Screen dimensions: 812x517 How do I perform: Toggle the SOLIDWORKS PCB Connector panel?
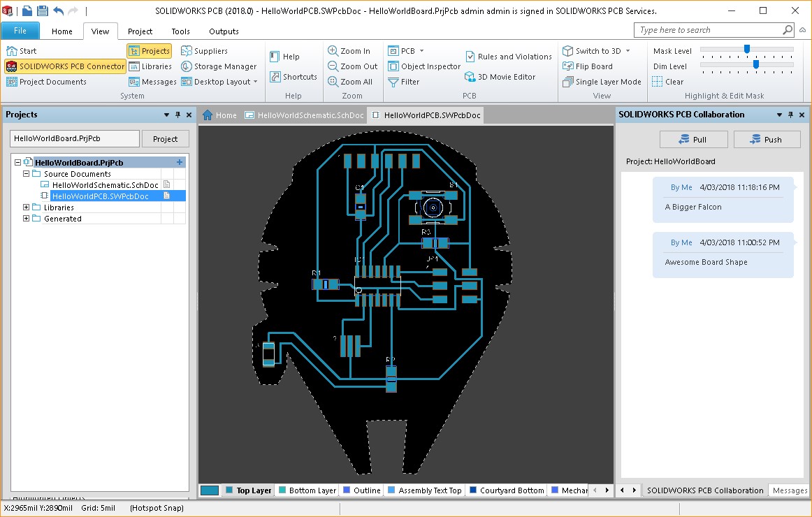pyautogui.click(x=65, y=66)
